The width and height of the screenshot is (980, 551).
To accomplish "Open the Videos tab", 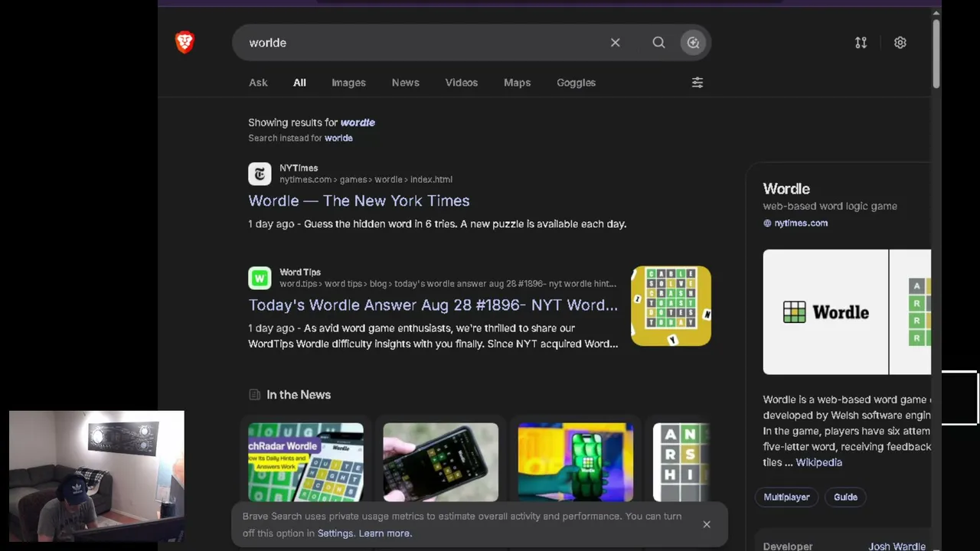I will coord(462,83).
